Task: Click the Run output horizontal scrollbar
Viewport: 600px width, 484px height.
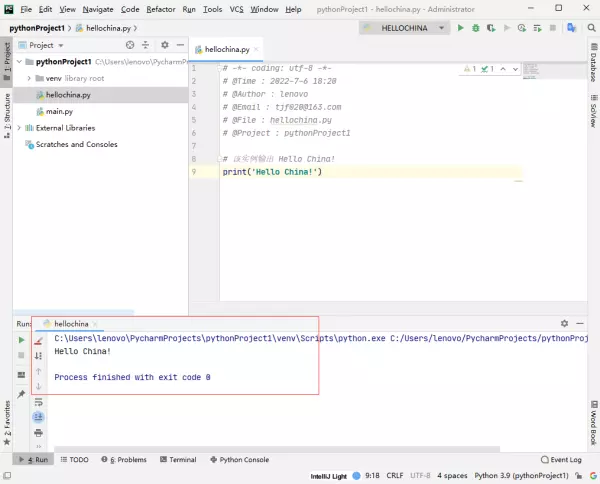Action: point(277,449)
